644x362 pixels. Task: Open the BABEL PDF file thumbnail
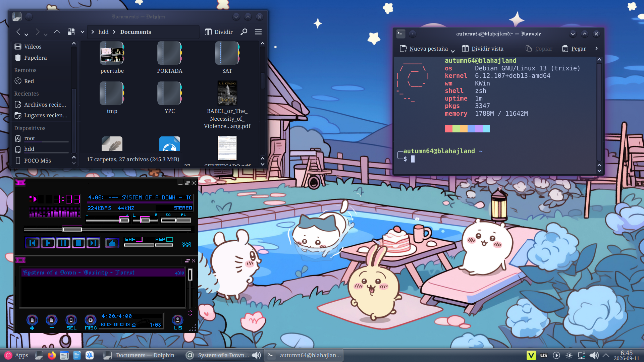tap(227, 93)
